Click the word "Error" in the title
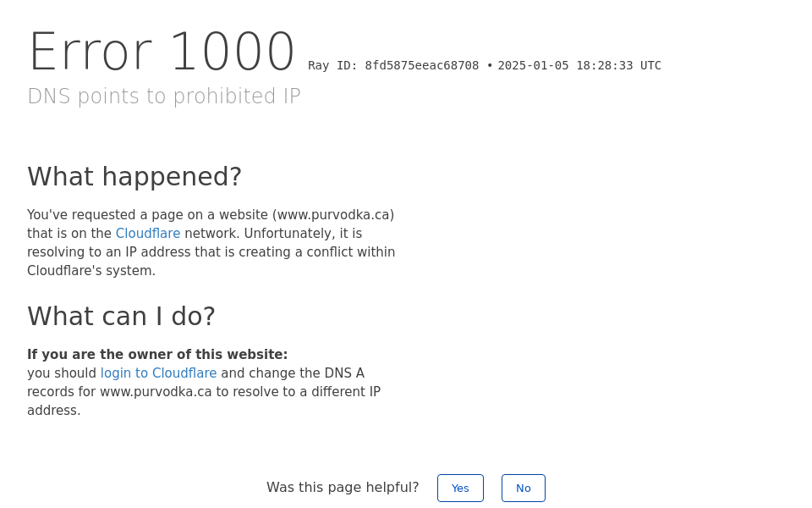 coord(91,52)
